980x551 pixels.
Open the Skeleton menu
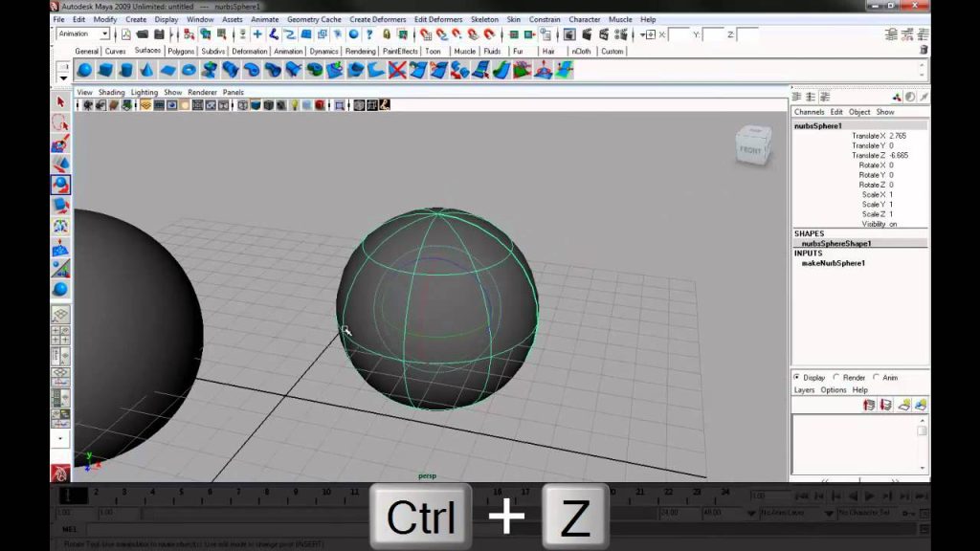(484, 19)
